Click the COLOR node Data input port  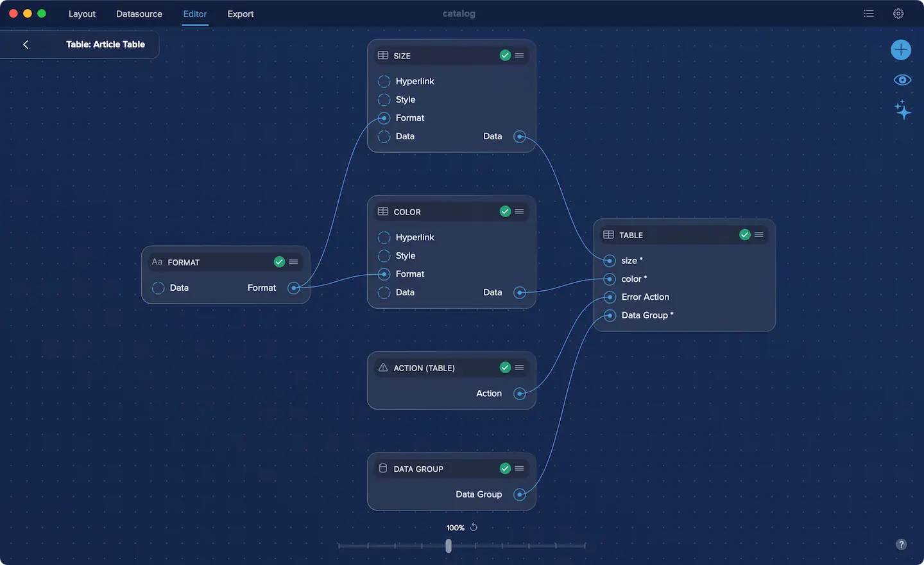[x=384, y=292]
